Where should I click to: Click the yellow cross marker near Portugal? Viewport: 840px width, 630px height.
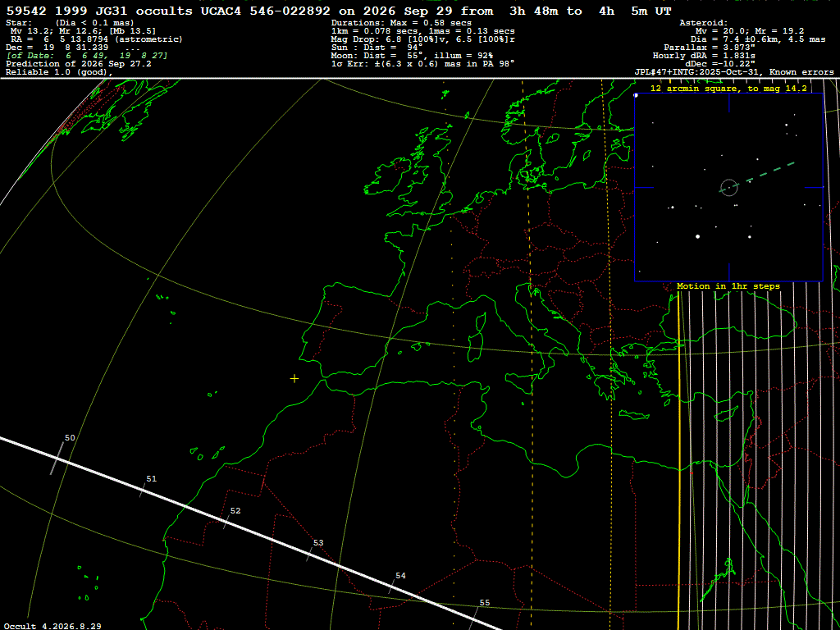pyautogui.click(x=294, y=379)
